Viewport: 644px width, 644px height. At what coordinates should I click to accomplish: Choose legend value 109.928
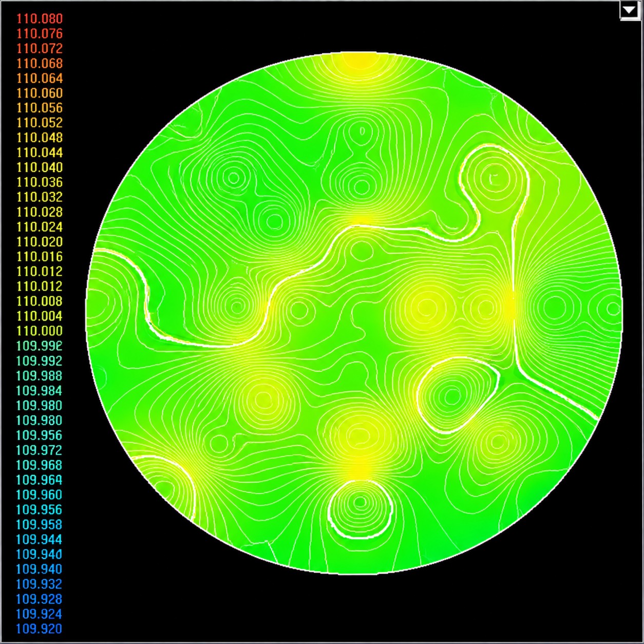point(40,599)
